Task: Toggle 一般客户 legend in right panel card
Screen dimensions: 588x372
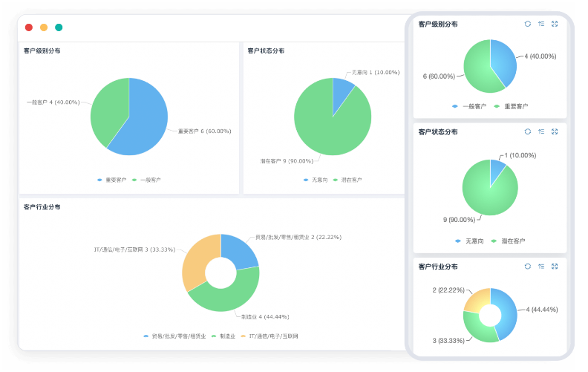Action: (x=469, y=106)
